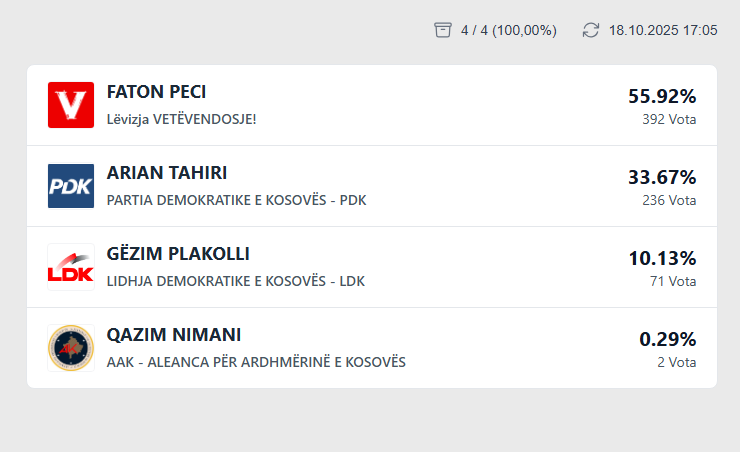Click the Partia Demokratike e Kosovës label
This screenshot has width=740, height=452.
pos(236,200)
